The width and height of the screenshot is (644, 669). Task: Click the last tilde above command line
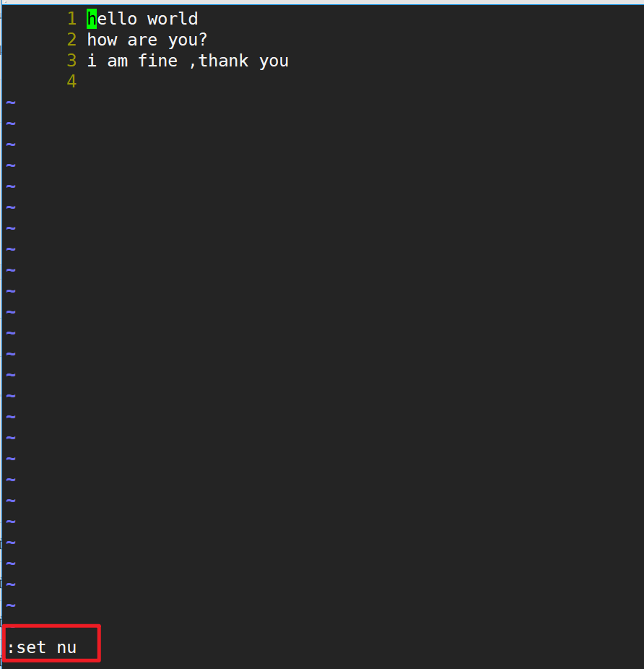(11, 605)
